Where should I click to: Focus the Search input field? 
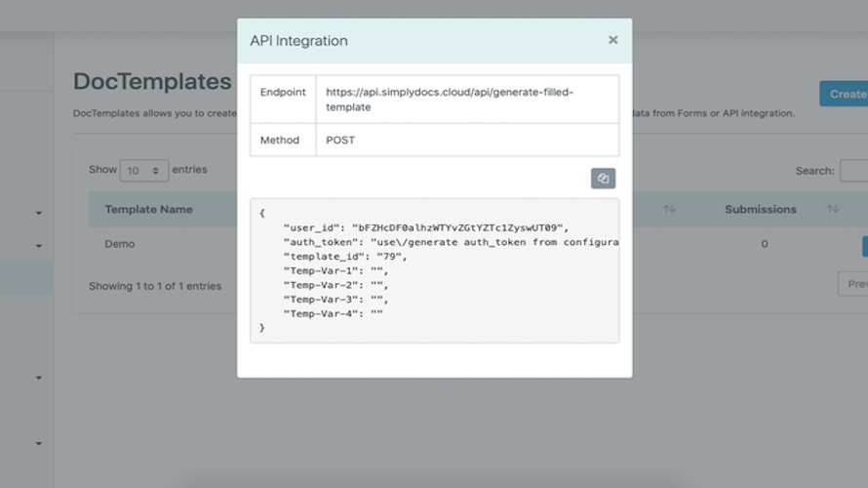tap(854, 171)
